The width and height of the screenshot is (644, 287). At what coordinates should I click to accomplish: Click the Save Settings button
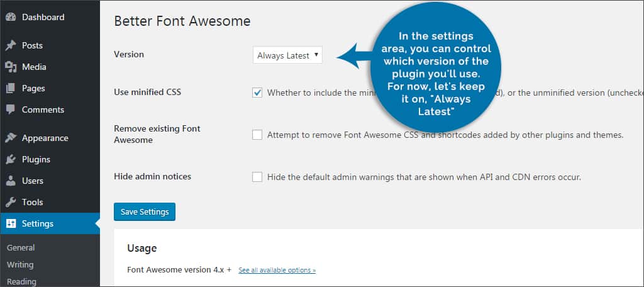145,211
